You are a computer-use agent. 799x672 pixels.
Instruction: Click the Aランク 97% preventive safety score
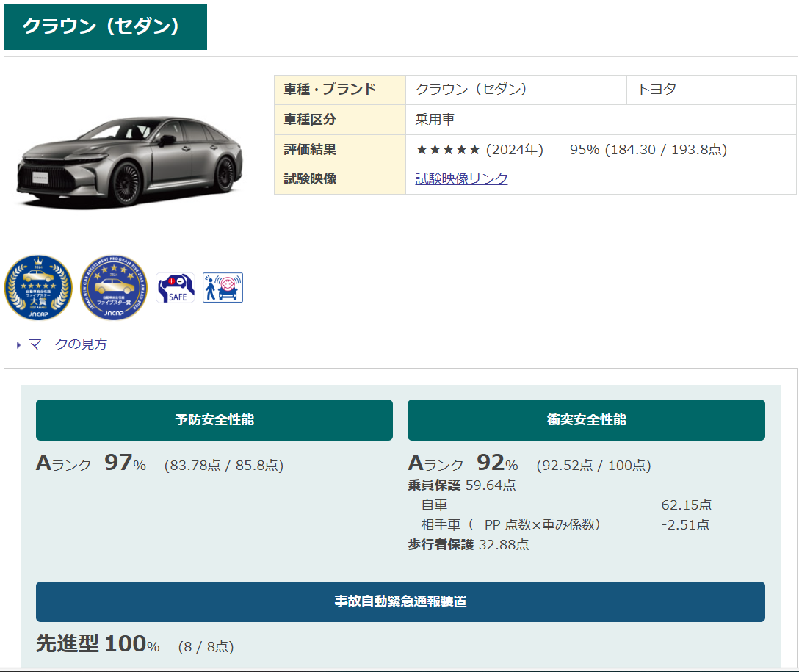coord(91,463)
